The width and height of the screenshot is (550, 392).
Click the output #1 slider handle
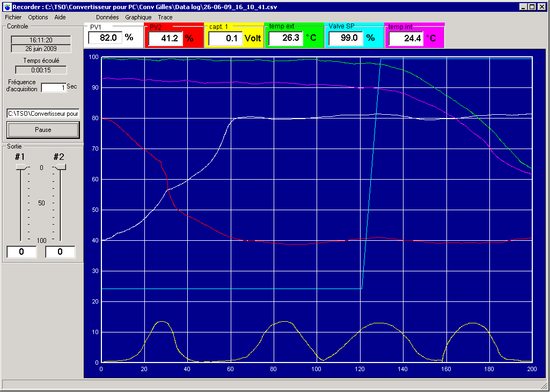[22, 167]
